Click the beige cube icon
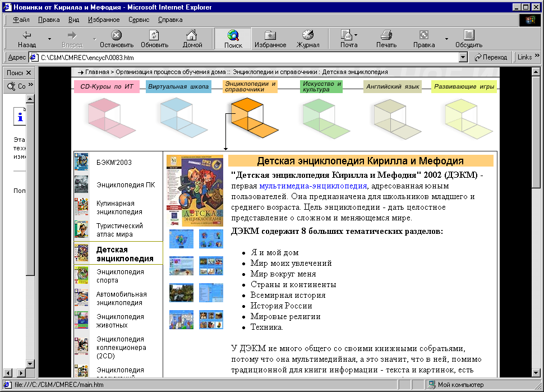The height and width of the screenshot is (392, 544). (397, 119)
